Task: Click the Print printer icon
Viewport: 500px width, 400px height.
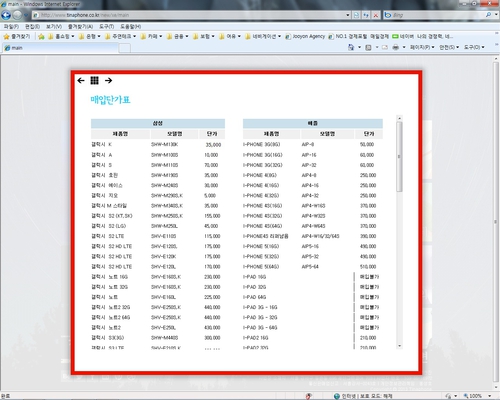Action: [396, 47]
